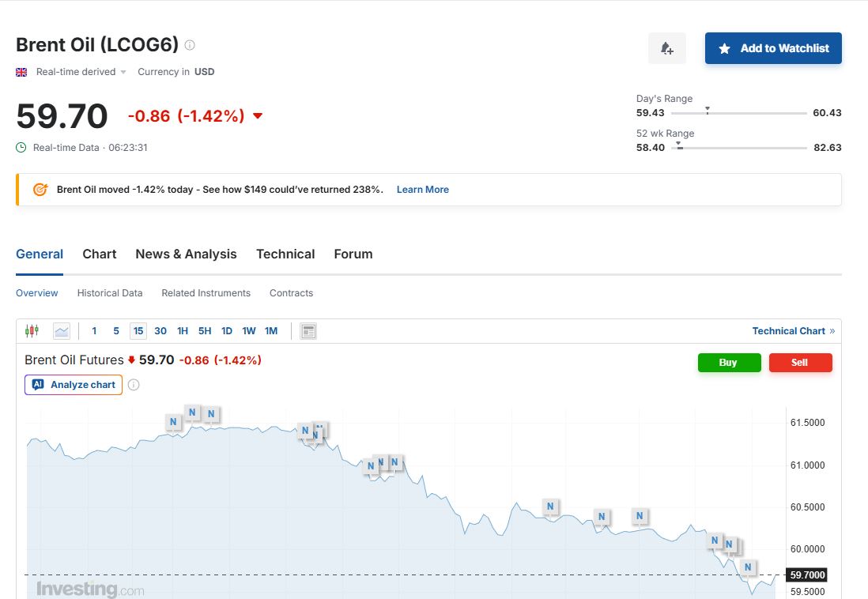Open the Real-time derived dropdown
This screenshot has height=599, width=868.
[81, 72]
